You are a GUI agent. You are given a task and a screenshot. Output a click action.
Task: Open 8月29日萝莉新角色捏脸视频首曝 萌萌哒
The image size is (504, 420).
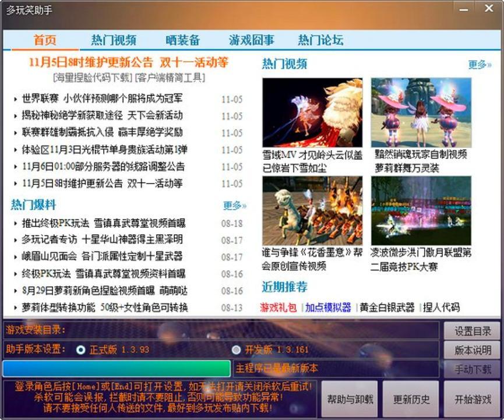point(104,291)
